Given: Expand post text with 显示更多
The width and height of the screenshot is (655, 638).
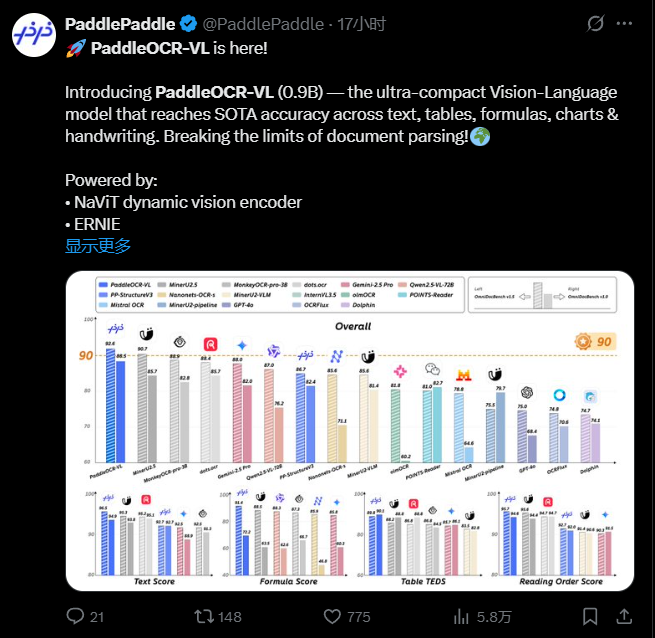Looking at the screenshot, I should 98,246.
